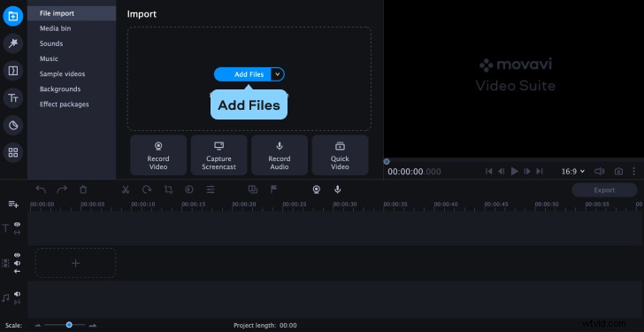
Task: Open the Titles tab (Tt icon)
Action: pyautogui.click(x=13, y=98)
